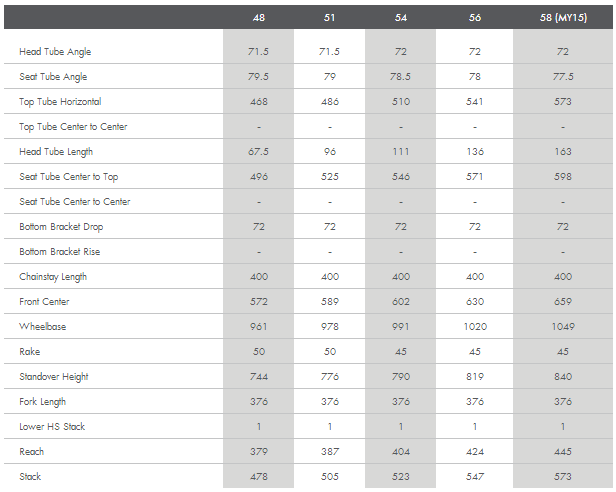Click the 48 size column header
The height and width of the screenshot is (492, 616).
coord(258,18)
